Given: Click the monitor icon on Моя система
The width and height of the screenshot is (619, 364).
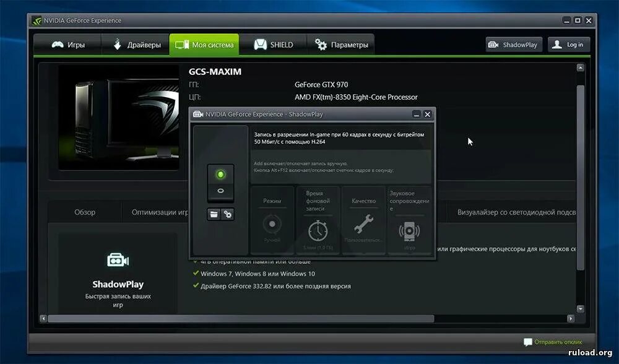Looking at the screenshot, I should coord(182,45).
